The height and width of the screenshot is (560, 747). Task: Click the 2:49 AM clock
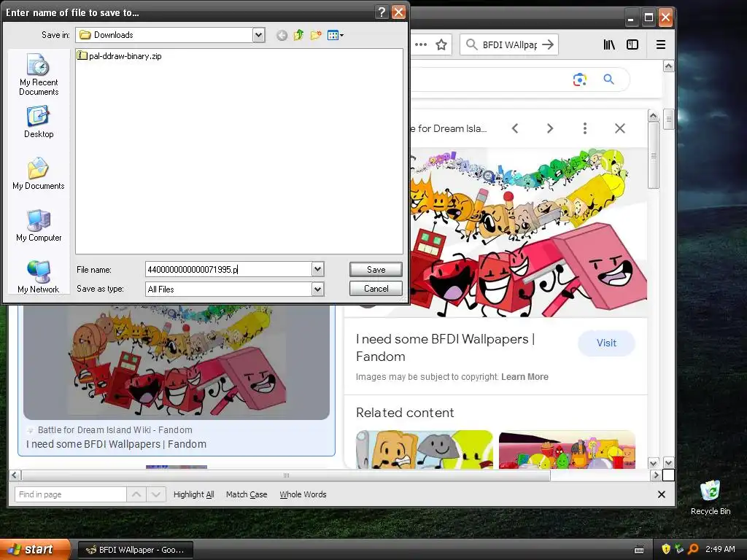720,549
